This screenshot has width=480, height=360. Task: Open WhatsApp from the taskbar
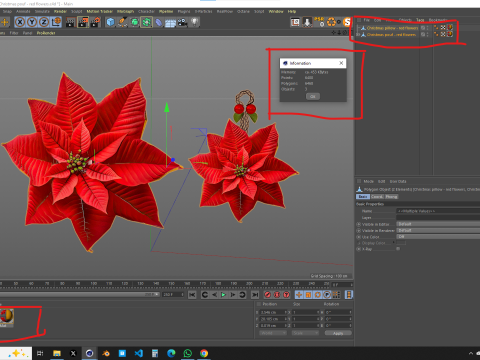click(x=187, y=353)
